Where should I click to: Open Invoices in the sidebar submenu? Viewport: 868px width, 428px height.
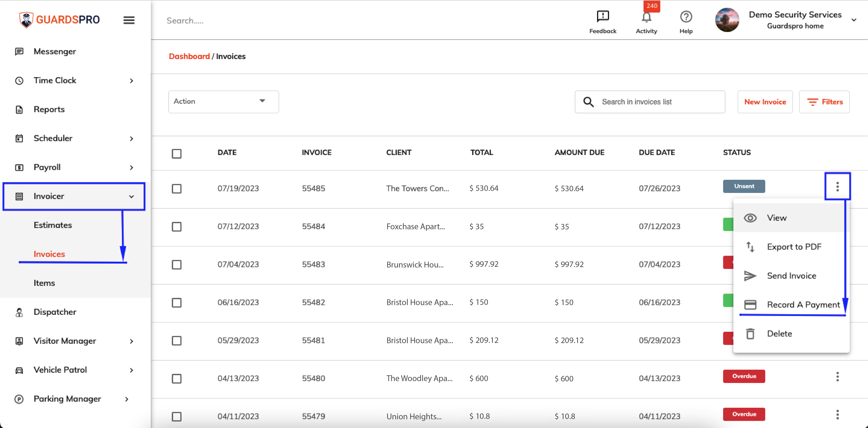(49, 254)
